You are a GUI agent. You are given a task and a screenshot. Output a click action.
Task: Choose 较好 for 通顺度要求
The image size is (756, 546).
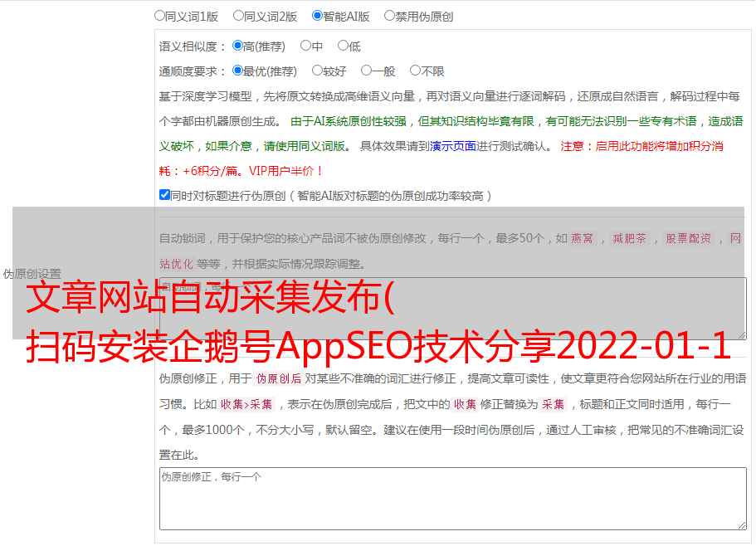[317, 71]
